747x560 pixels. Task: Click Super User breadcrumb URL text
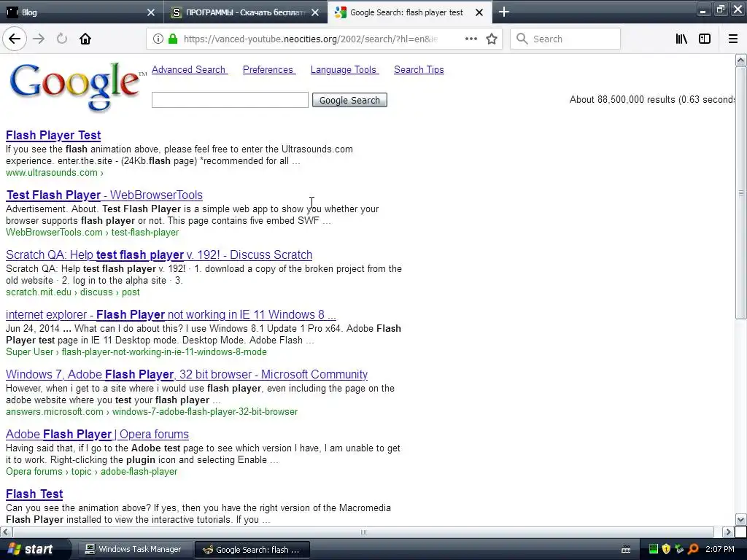(x=136, y=352)
